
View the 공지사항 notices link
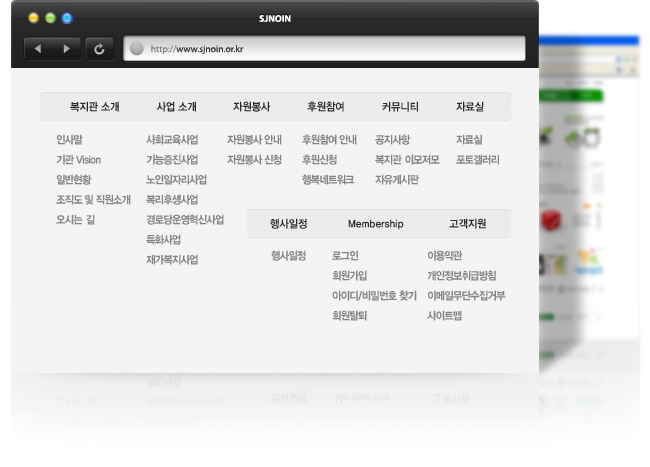[392, 140]
